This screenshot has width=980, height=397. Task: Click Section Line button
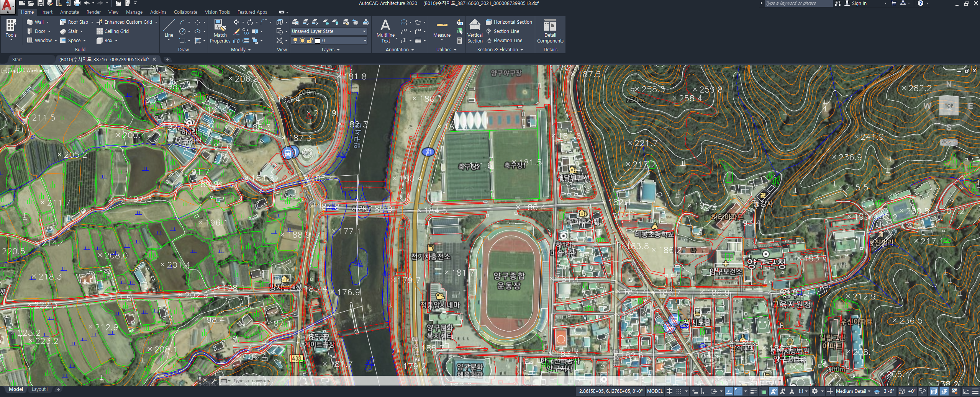pyautogui.click(x=503, y=31)
